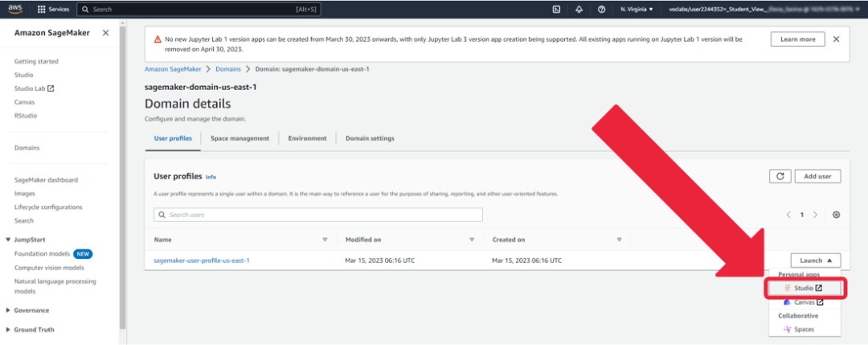Open Natural language processing models
The image size is (868, 345).
tap(55, 286)
